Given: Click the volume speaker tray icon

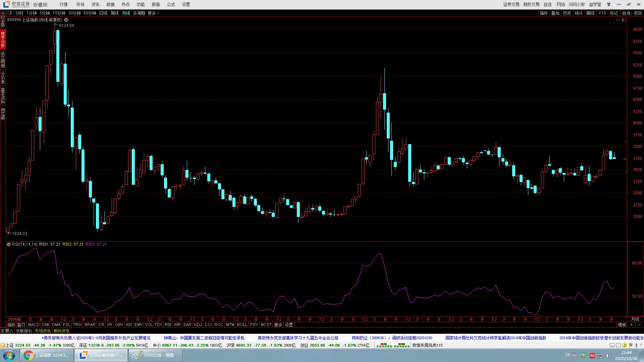Looking at the screenshot, I should click(x=608, y=355).
